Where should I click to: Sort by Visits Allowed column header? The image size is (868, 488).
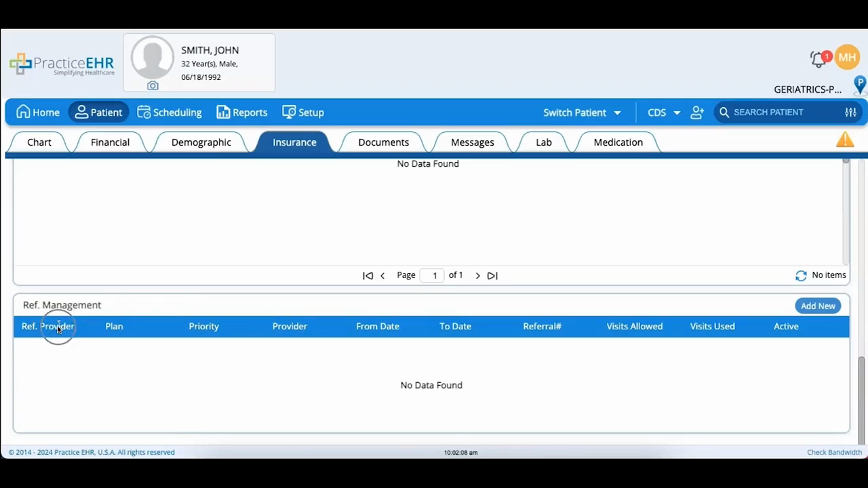point(635,327)
